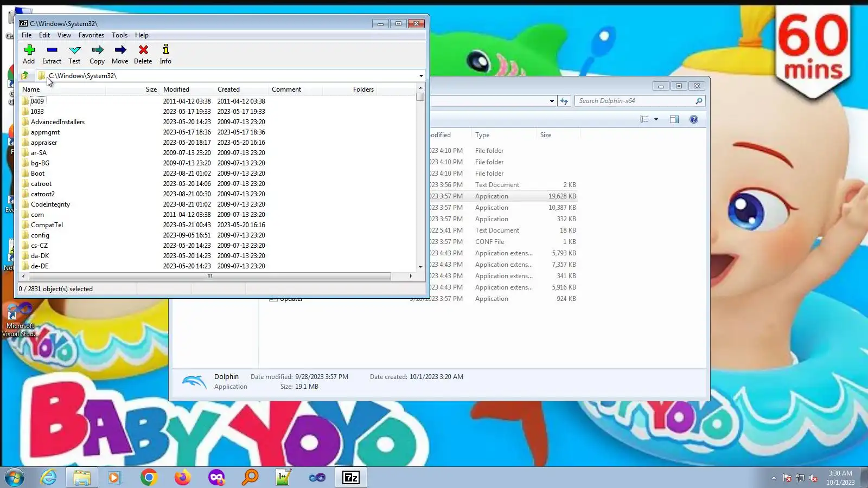Sort Explorer files by Size column
Screen dimensions: 868x488
click(x=558, y=135)
